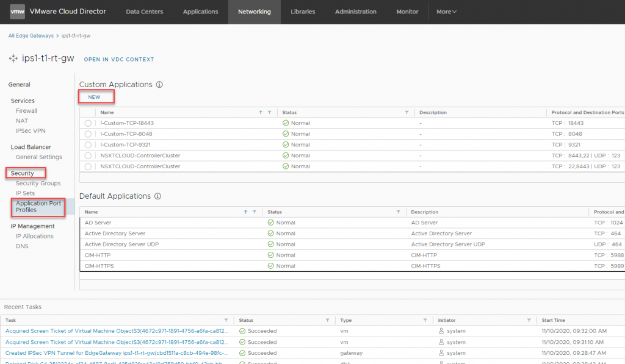
Task: Select the !-Custom-TCP-18443 radio button
Action: (x=89, y=123)
